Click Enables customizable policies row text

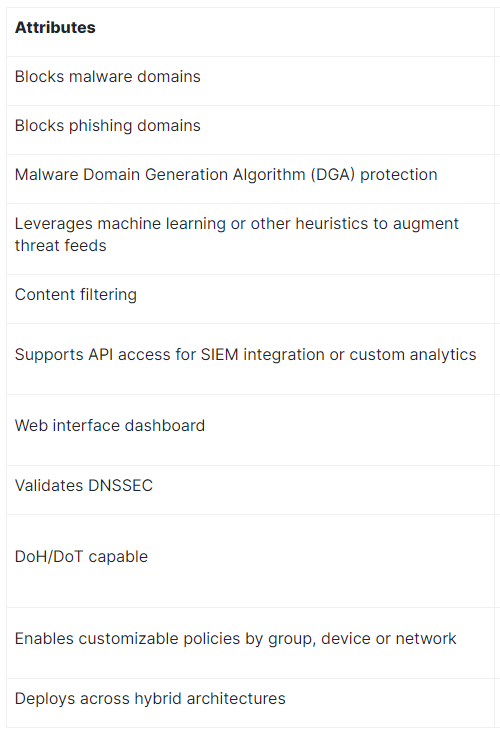pyautogui.click(x=235, y=639)
